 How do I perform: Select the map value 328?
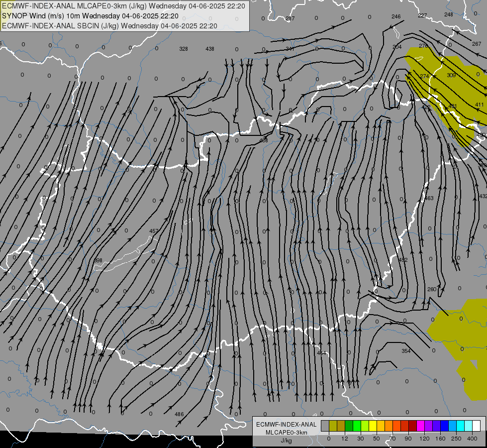pyautogui.click(x=184, y=49)
